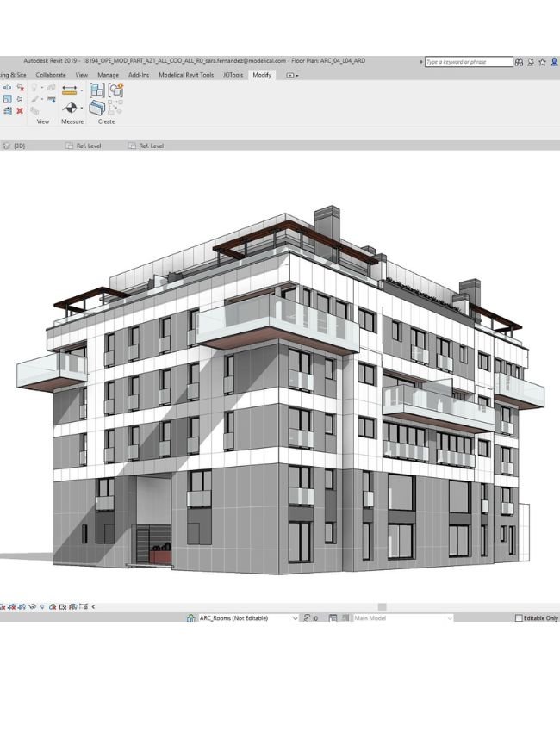The width and height of the screenshot is (560, 732).
Task: Click the Override Graphics paintbrush icon
Action: tap(34, 99)
